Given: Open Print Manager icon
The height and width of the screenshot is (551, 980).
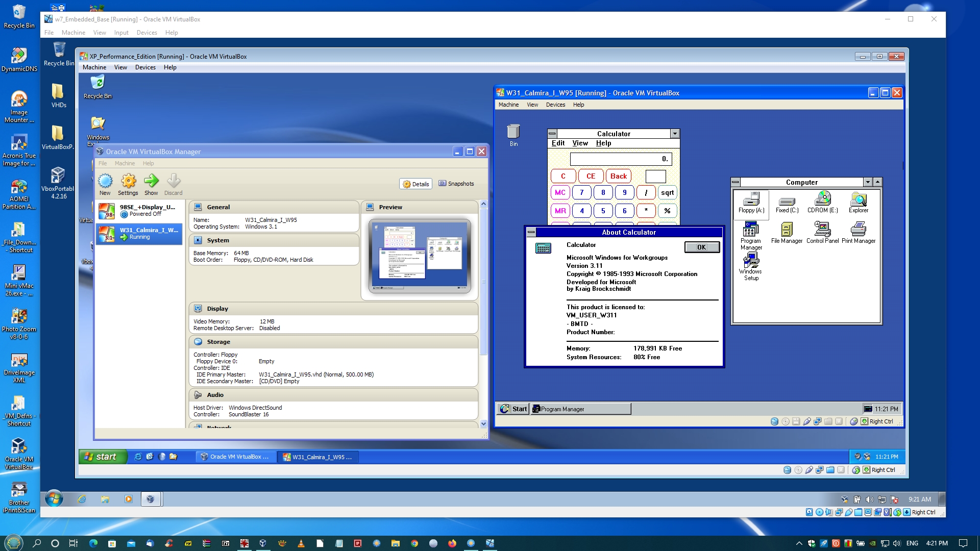Looking at the screenshot, I should point(858,233).
